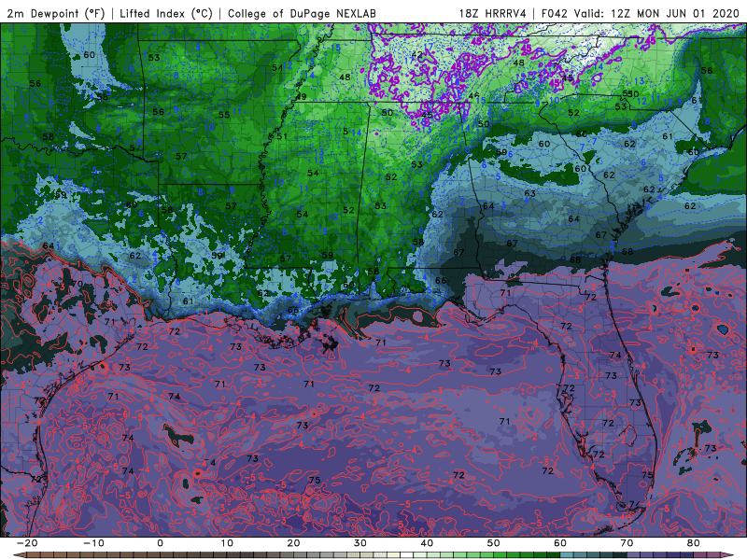Click the dewpoint value "42" on the map
The width and height of the screenshot is (747, 560).
416,54
